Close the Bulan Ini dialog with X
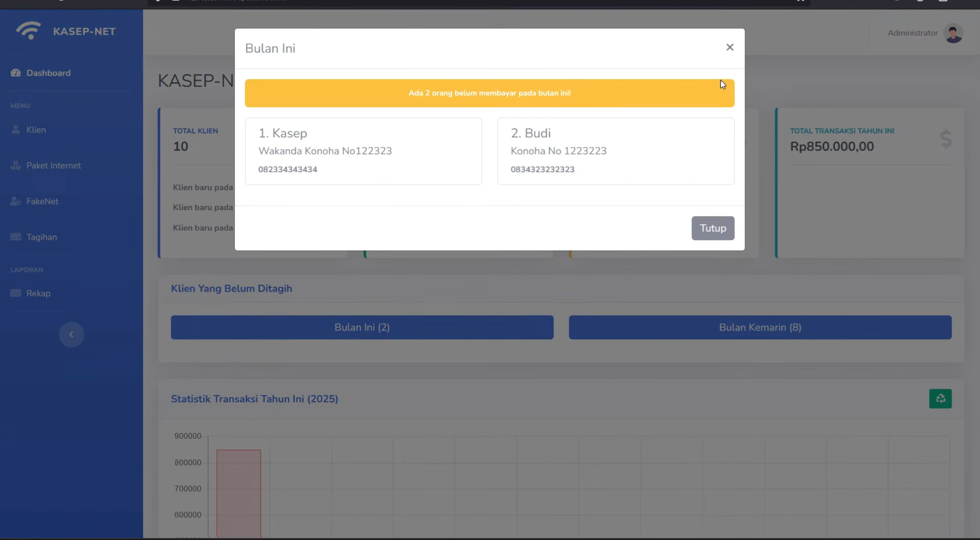 [x=730, y=47]
